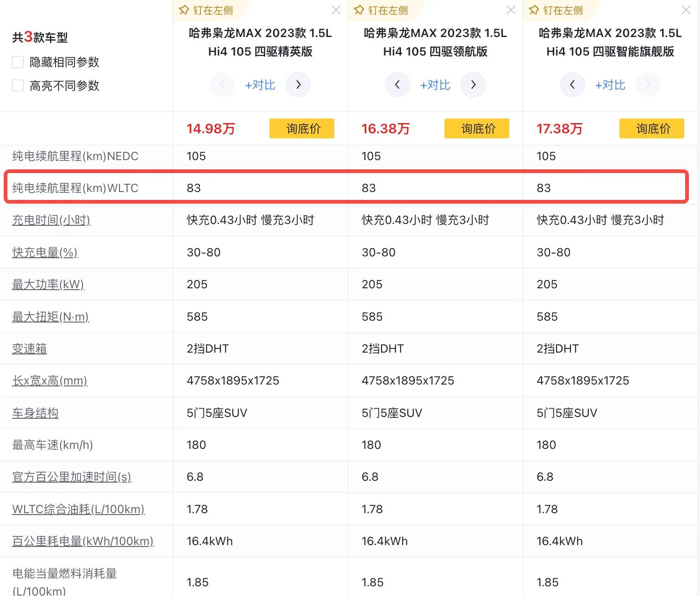Click the 共3款车型 count heading
700x596 pixels.
40,37
